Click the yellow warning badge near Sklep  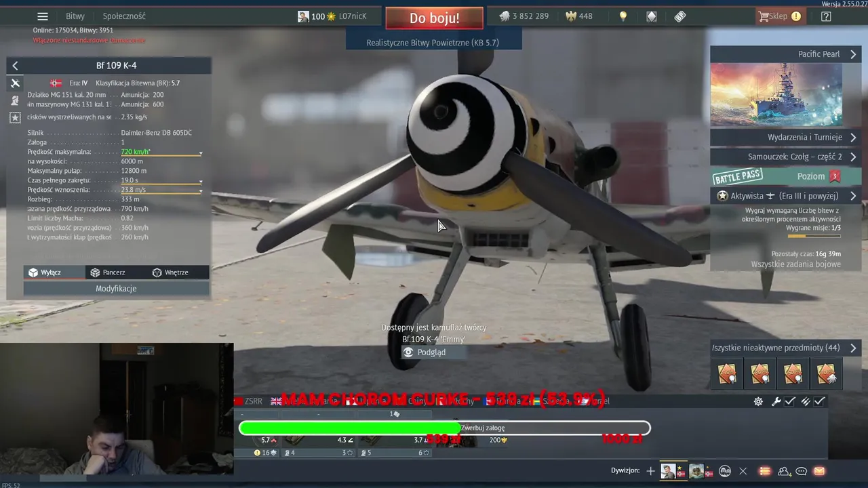[796, 16]
